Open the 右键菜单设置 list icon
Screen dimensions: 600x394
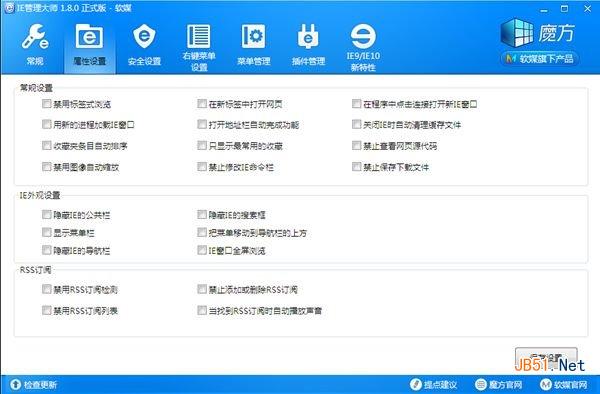click(199, 47)
